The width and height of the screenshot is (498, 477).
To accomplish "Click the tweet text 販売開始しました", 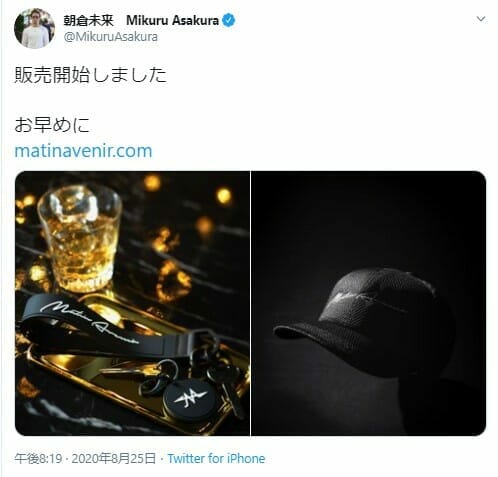I will click(90, 75).
